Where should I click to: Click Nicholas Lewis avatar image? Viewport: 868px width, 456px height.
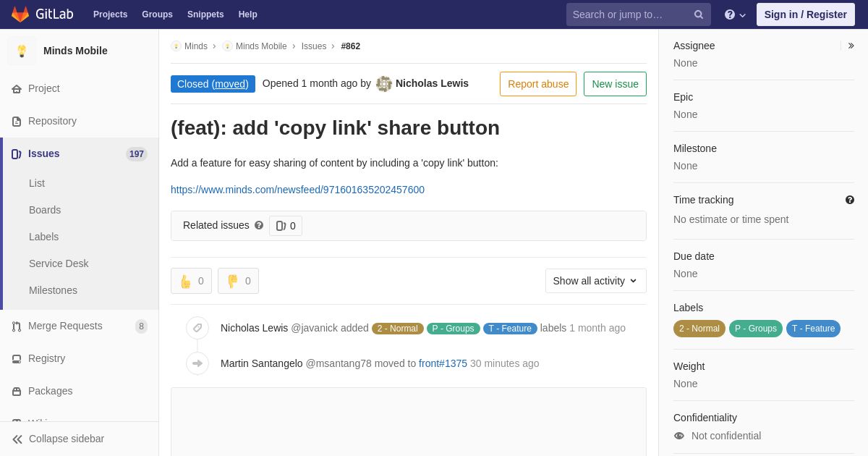tap(384, 84)
